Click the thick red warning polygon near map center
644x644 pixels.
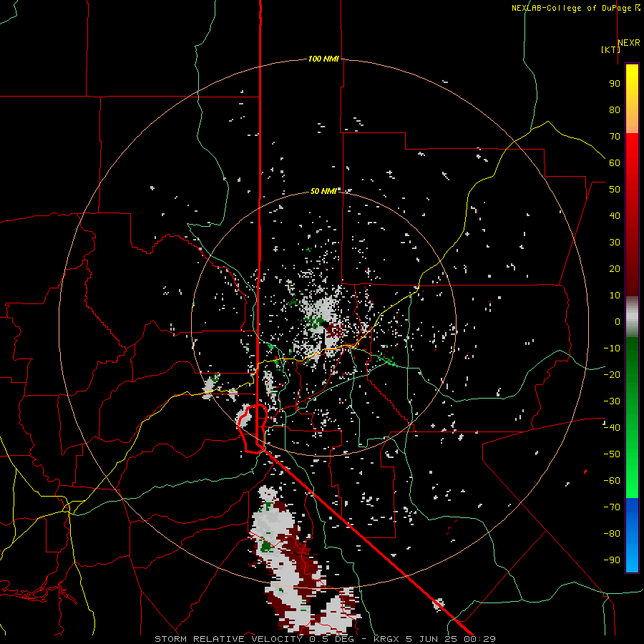(x=252, y=429)
